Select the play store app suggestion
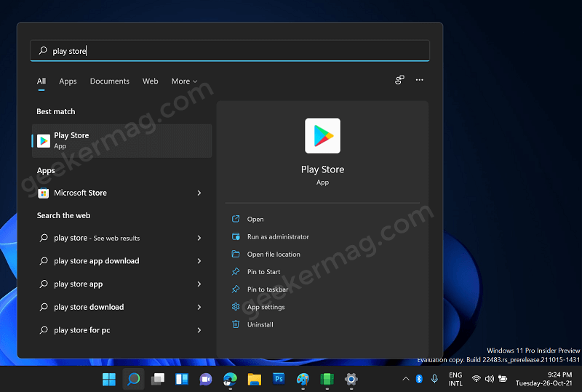 click(121, 284)
